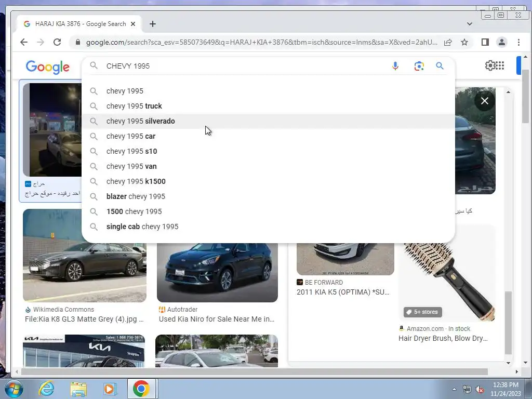Select suggestion 'chevy 1995 k1500'

pos(268,181)
